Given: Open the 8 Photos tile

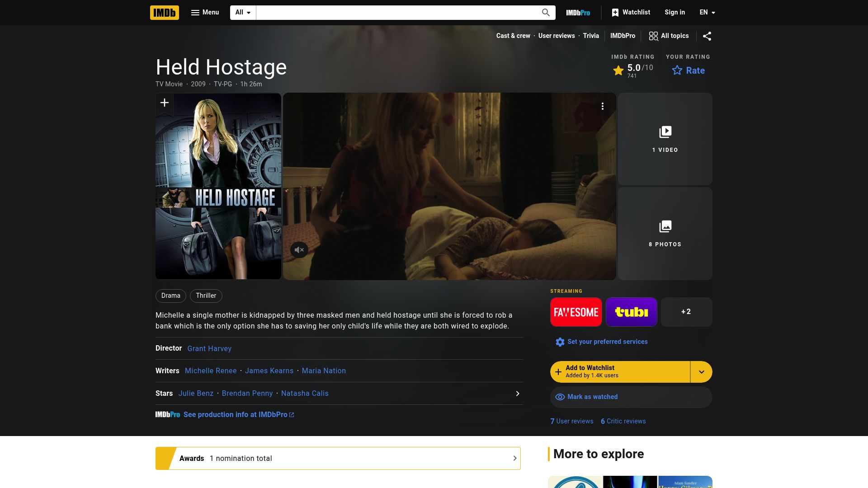Looking at the screenshot, I should pos(665,234).
